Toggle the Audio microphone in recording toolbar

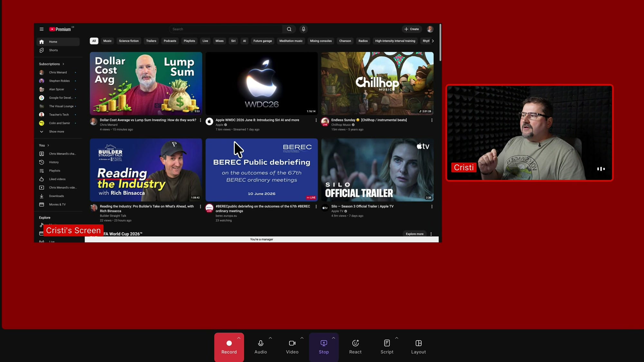[260, 347]
